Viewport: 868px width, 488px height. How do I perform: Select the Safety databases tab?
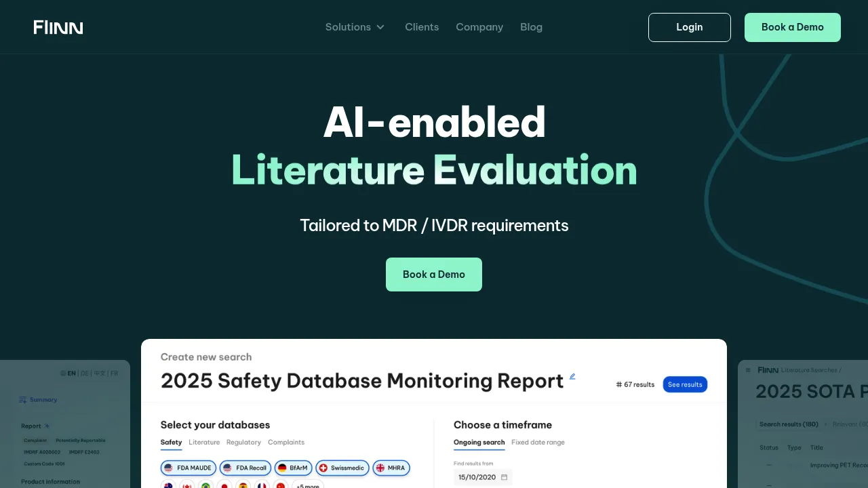pos(171,443)
